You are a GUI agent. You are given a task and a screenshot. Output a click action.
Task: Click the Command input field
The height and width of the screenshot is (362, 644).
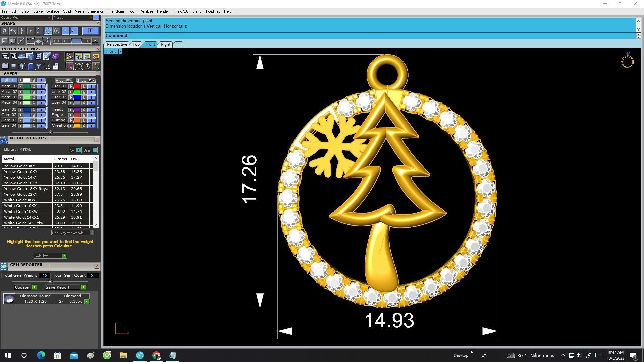[382, 36]
